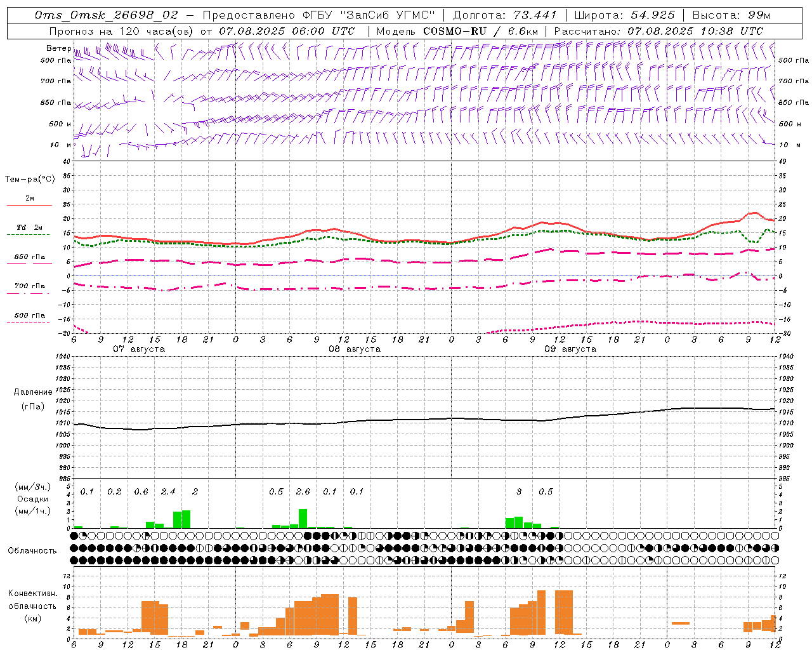Click the (км) unit label under convective cloudiness
This screenshot has width=812, height=650.
(x=32, y=618)
